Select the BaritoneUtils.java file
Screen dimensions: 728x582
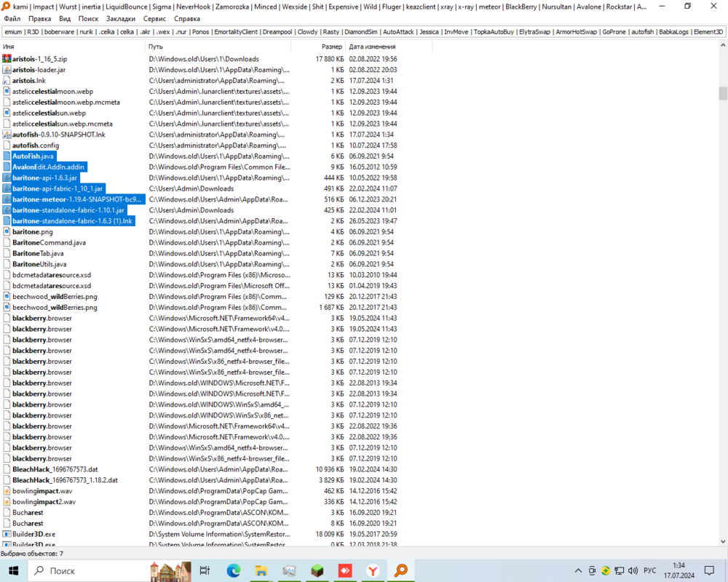coord(39,264)
